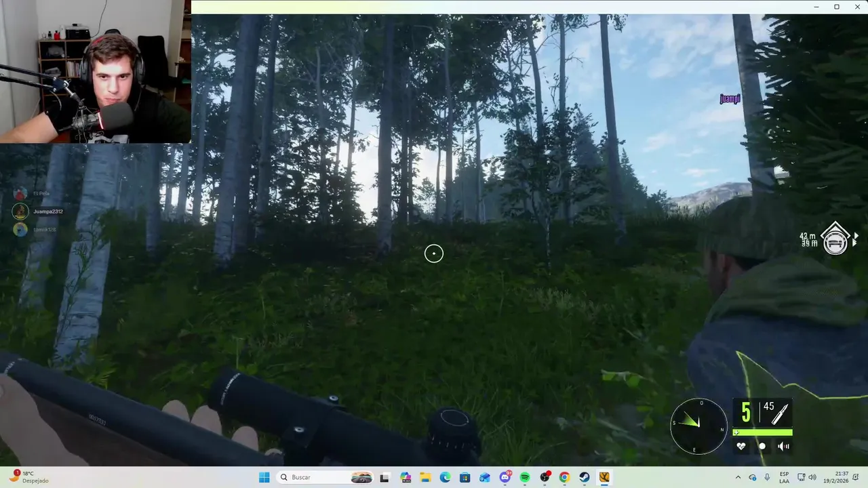Click the microphone tray icon

[x=767, y=477]
